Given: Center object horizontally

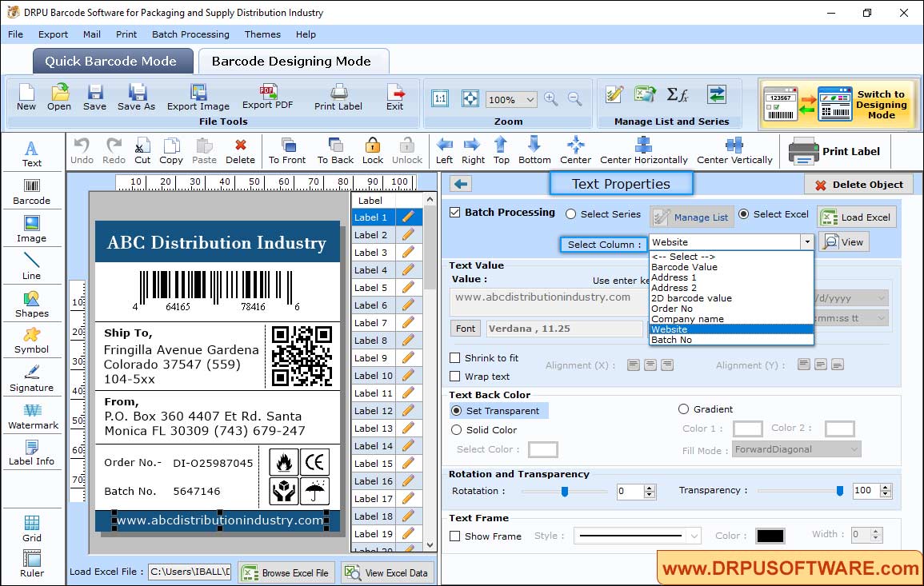Looking at the screenshot, I should pyautogui.click(x=643, y=151).
